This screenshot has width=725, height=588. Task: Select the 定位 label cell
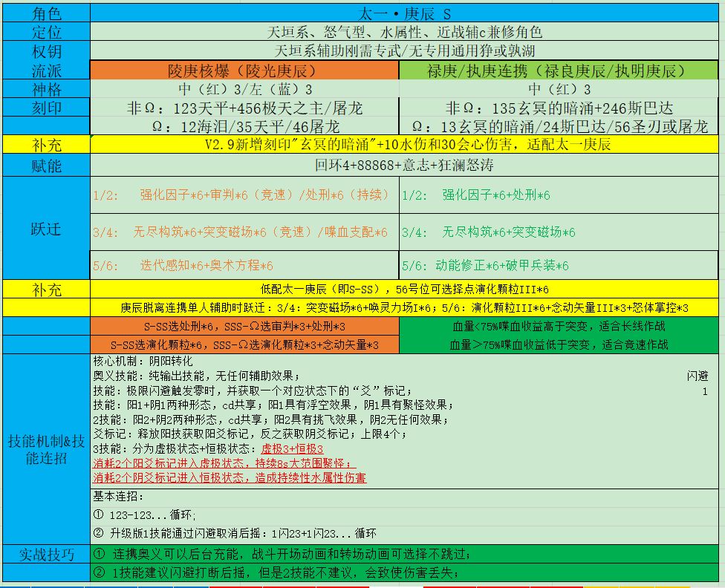(x=46, y=32)
